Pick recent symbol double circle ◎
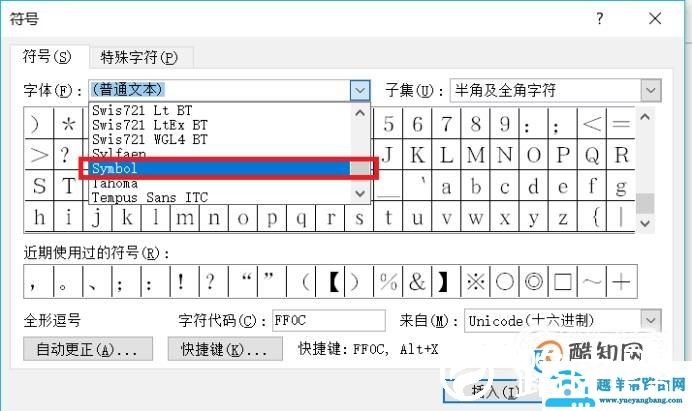This screenshot has width=692, height=411. coord(534,282)
